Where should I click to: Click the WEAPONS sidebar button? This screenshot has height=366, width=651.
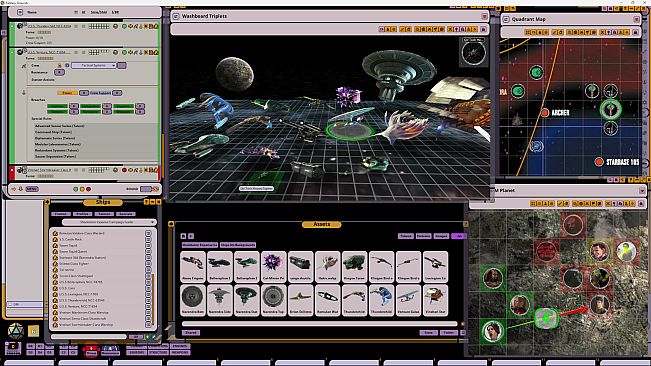coord(180,352)
